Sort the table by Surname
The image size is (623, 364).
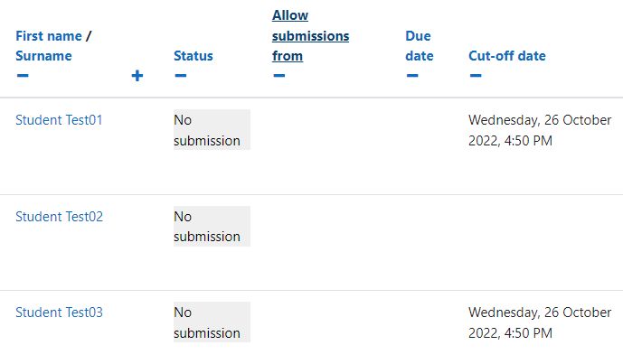click(43, 56)
